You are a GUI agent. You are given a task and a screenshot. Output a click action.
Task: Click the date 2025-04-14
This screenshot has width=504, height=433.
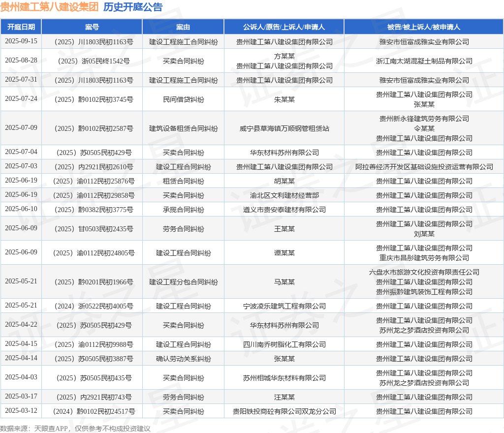(21, 358)
